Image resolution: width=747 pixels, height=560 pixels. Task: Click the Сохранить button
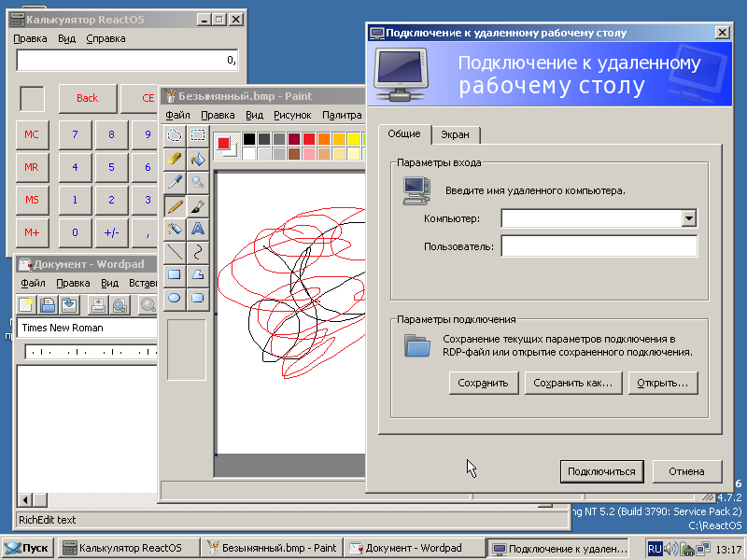point(484,384)
